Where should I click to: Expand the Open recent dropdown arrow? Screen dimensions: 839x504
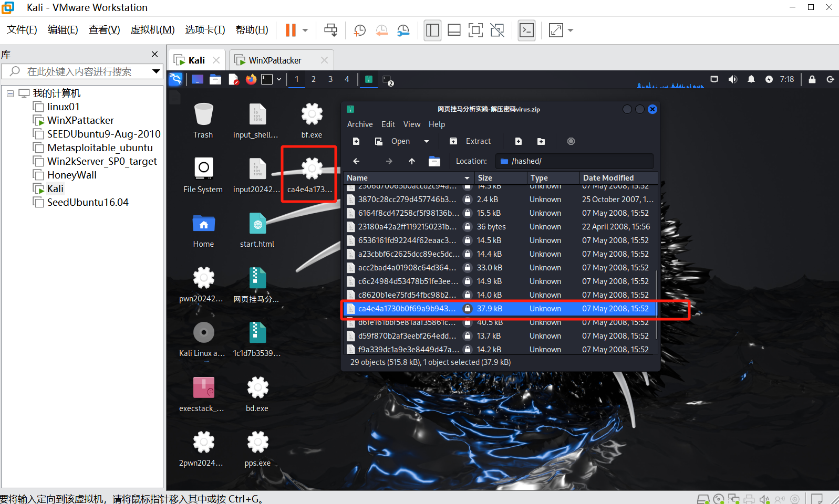(427, 141)
